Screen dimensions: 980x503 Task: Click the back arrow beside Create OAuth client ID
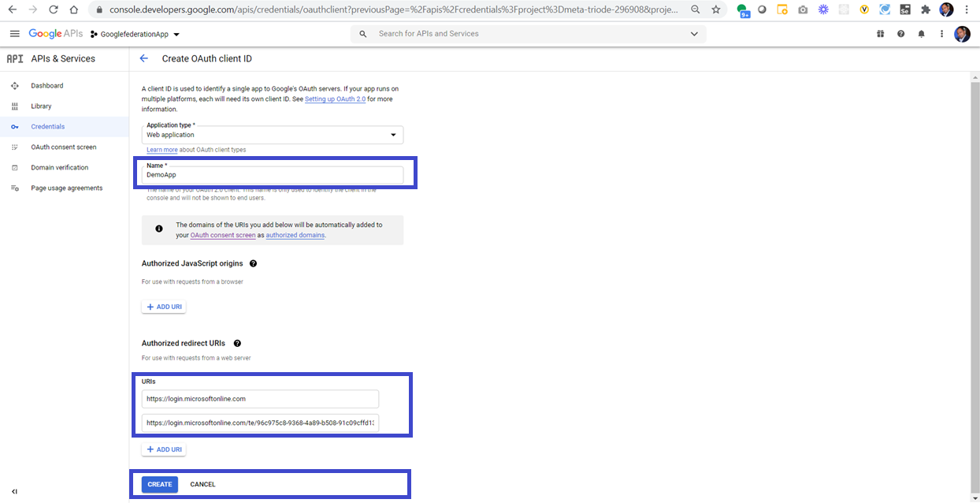click(143, 58)
